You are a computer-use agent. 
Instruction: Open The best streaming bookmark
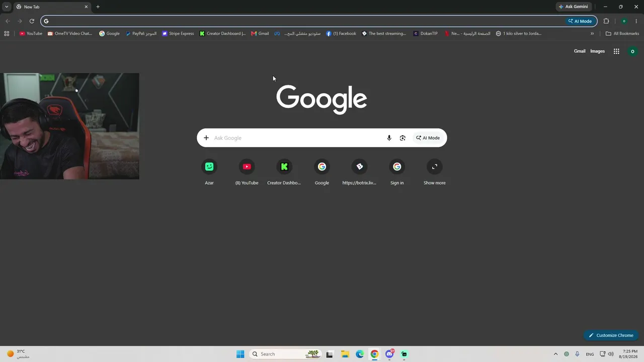pos(384,34)
